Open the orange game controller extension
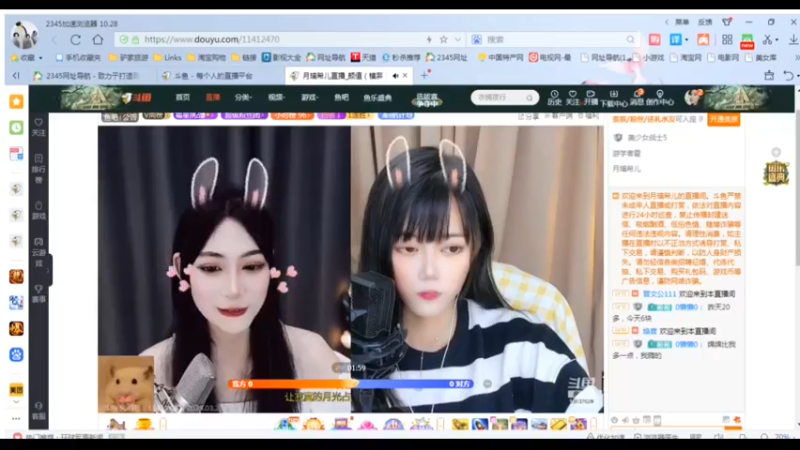Image resolution: width=800 pixels, height=450 pixels. pos(703,39)
